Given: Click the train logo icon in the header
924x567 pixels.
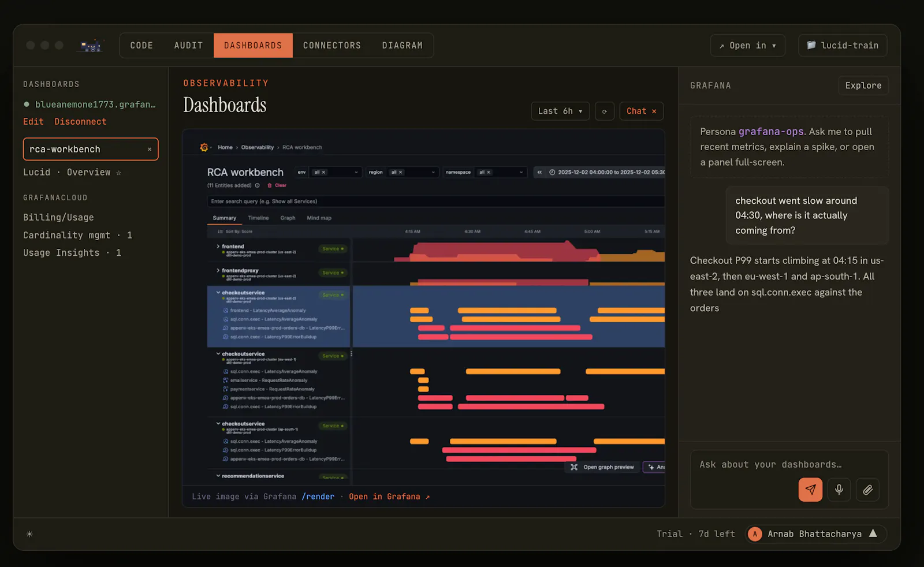Looking at the screenshot, I should tap(91, 46).
